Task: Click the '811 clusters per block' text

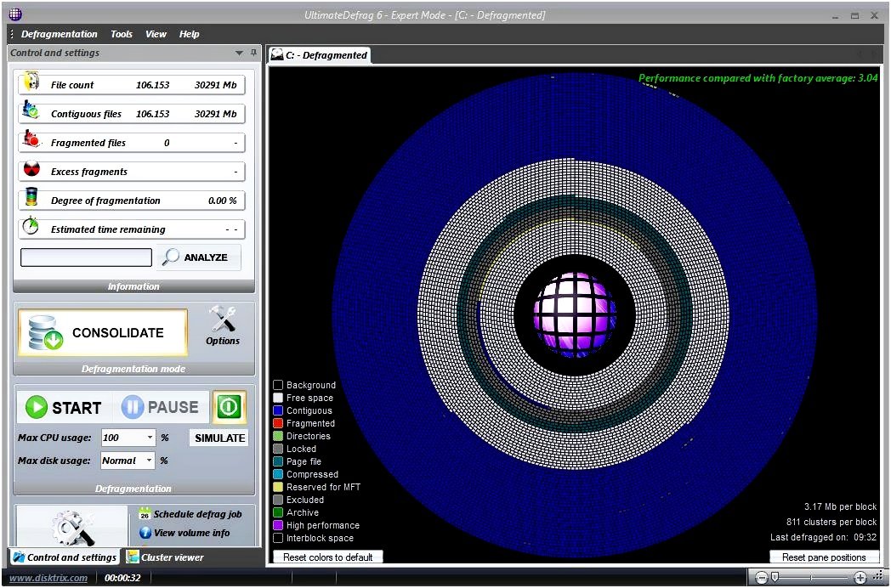Action: [831, 522]
